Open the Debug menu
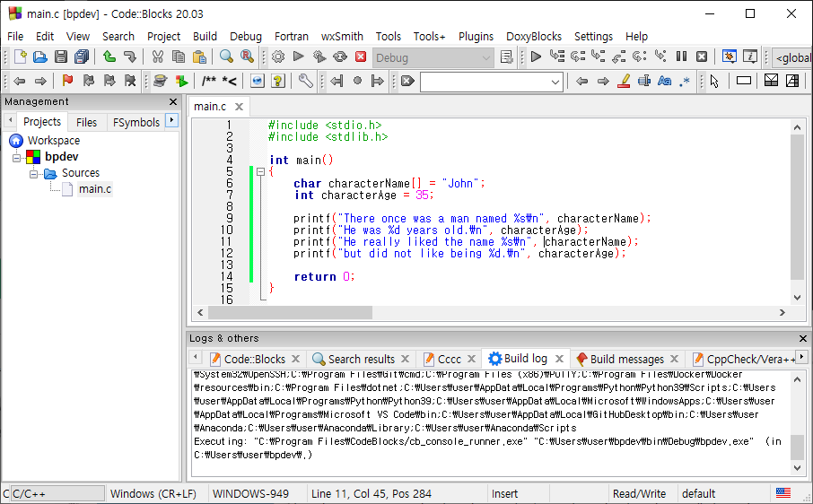 click(x=246, y=36)
